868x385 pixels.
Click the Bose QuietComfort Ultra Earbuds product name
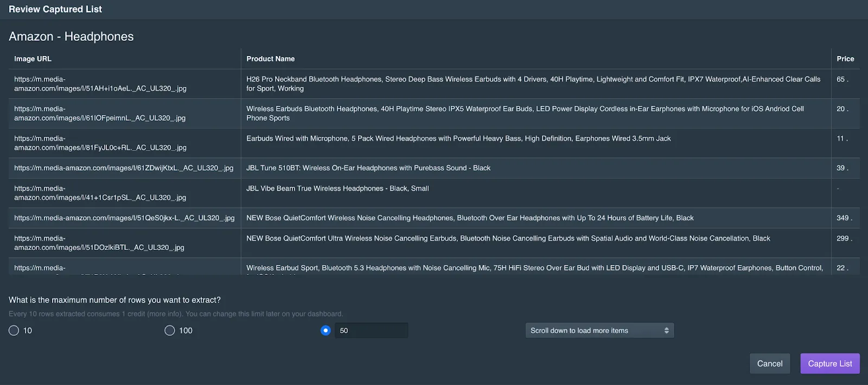(508, 238)
